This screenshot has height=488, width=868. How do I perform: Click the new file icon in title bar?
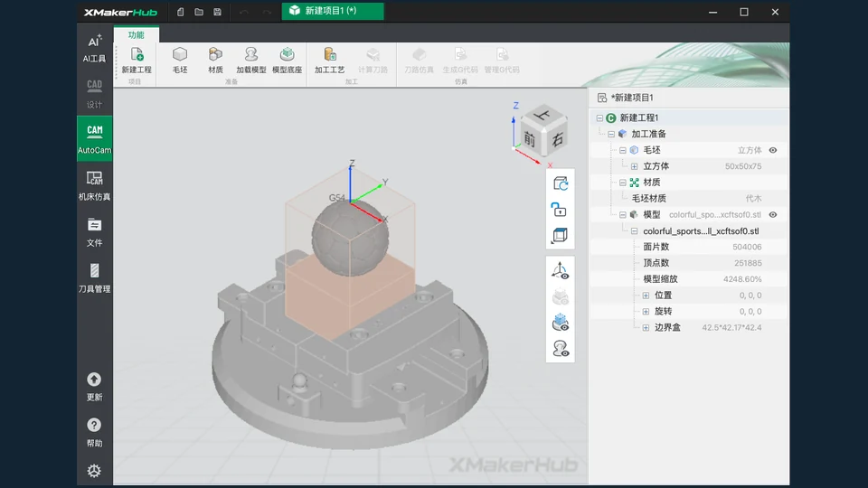(181, 12)
